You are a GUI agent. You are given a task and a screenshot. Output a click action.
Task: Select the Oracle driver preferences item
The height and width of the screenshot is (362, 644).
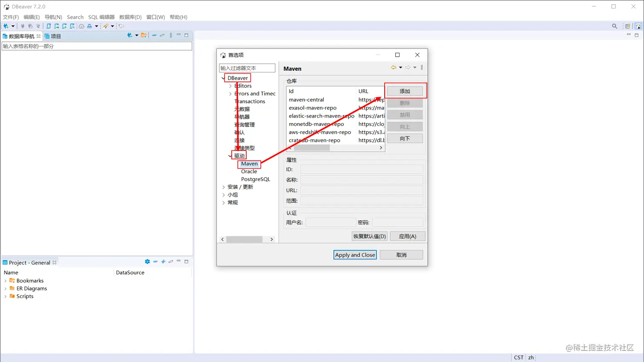click(x=249, y=172)
